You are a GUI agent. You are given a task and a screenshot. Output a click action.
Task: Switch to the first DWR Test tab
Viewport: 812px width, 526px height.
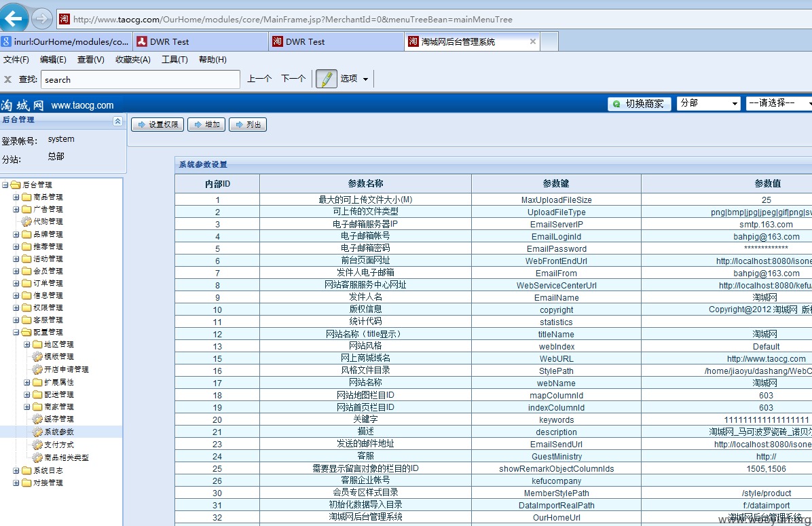(201, 41)
